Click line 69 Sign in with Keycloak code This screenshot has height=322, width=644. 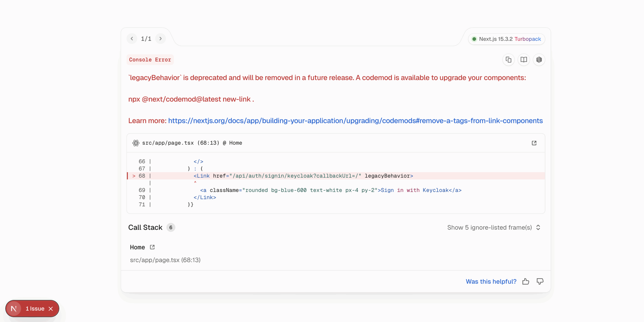point(331,190)
